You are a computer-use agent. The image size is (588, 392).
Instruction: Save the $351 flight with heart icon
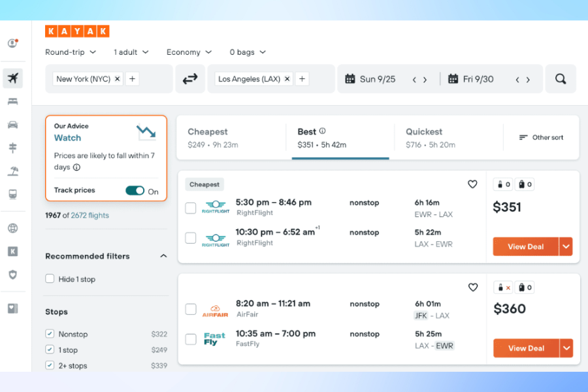[x=472, y=184]
